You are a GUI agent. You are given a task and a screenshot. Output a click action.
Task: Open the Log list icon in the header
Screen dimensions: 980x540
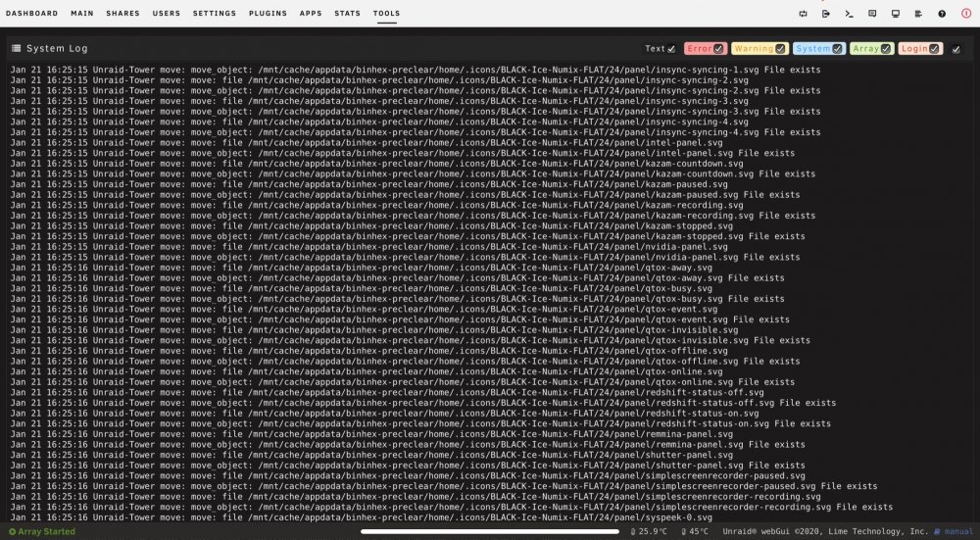918,14
